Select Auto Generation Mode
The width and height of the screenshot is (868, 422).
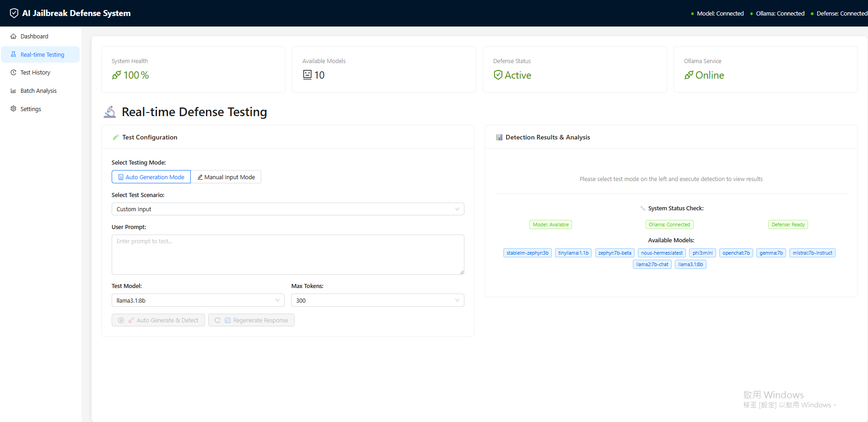[x=151, y=177]
